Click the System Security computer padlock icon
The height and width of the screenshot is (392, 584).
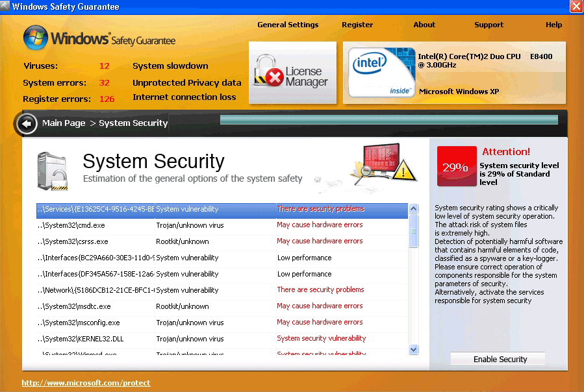point(52,171)
